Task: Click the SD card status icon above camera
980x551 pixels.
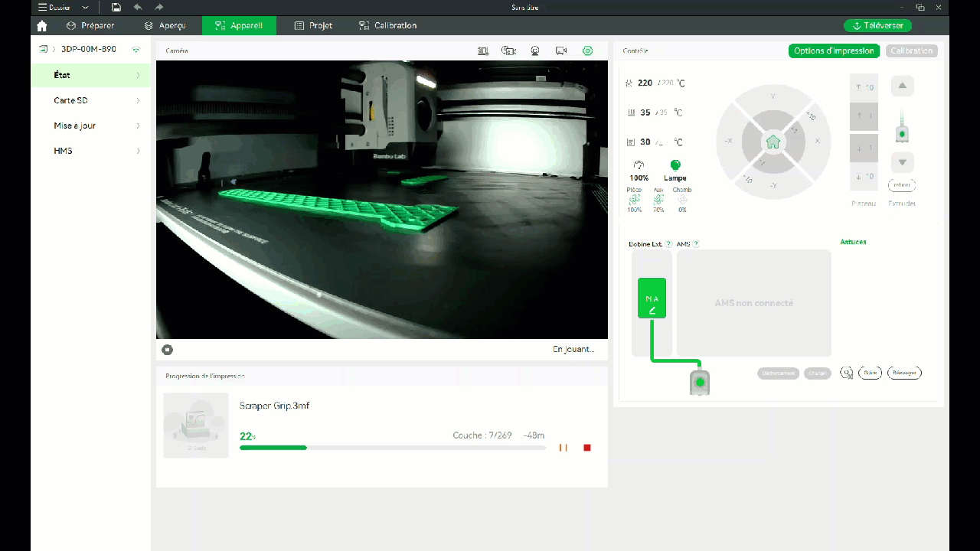Action: 483,51
